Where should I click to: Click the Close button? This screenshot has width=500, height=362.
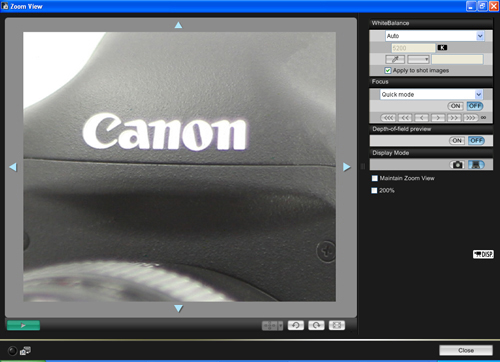[x=466, y=350]
